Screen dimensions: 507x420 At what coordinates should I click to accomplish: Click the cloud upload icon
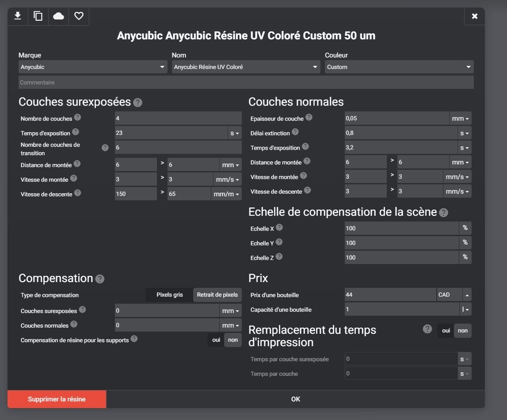(x=58, y=16)
